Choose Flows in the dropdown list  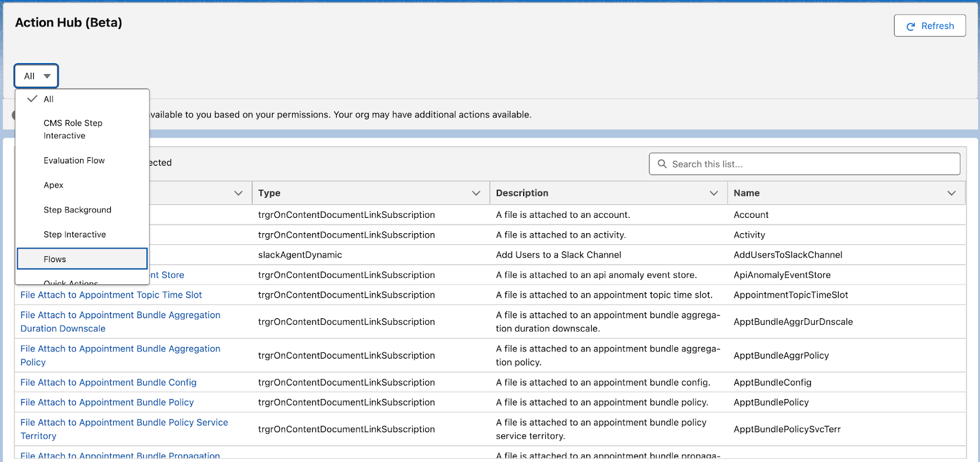[55, 259]
